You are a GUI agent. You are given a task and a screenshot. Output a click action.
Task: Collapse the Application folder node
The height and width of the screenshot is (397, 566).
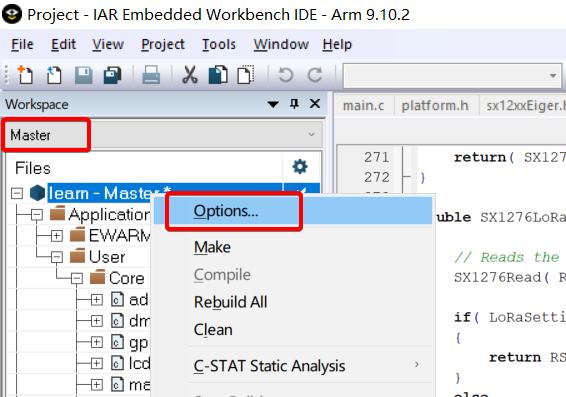[37, 215]
